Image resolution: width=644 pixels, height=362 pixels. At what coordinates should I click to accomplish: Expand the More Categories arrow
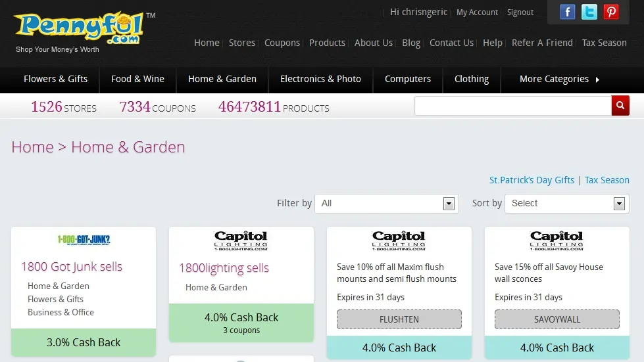(597, 79)
